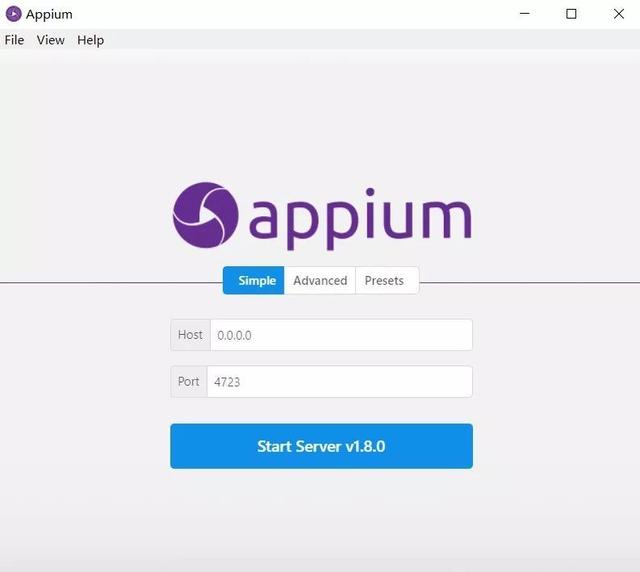Click the Port field label

(x=189, y=381)
